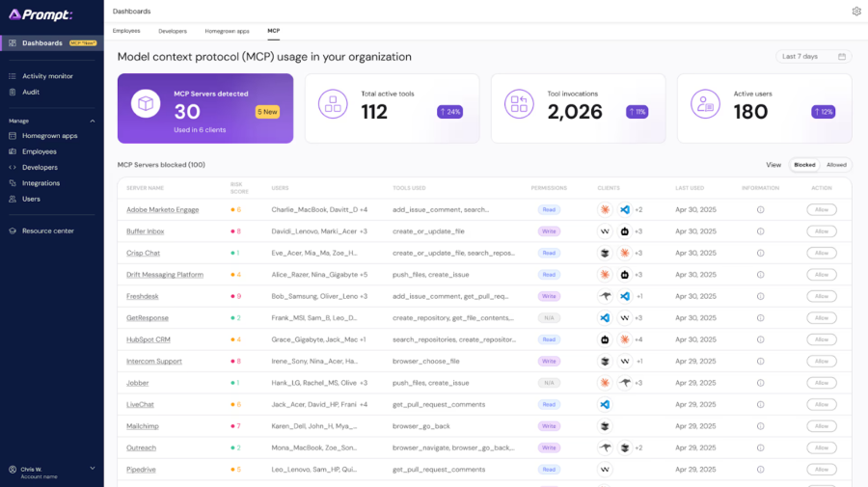868x487 pixels.
Task: Open Resource center in the sidebar
Action: point(47,230)
